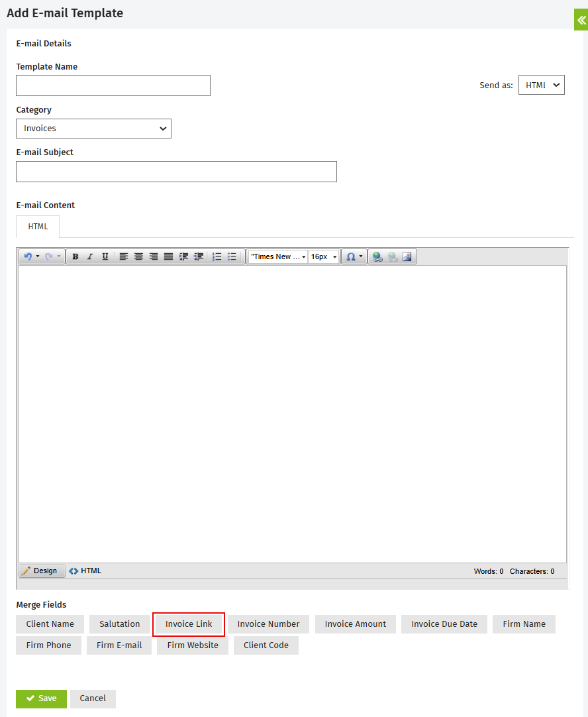Click the Redo arrow icon
This screenshot has width=588, height=717.
point(49,256)
